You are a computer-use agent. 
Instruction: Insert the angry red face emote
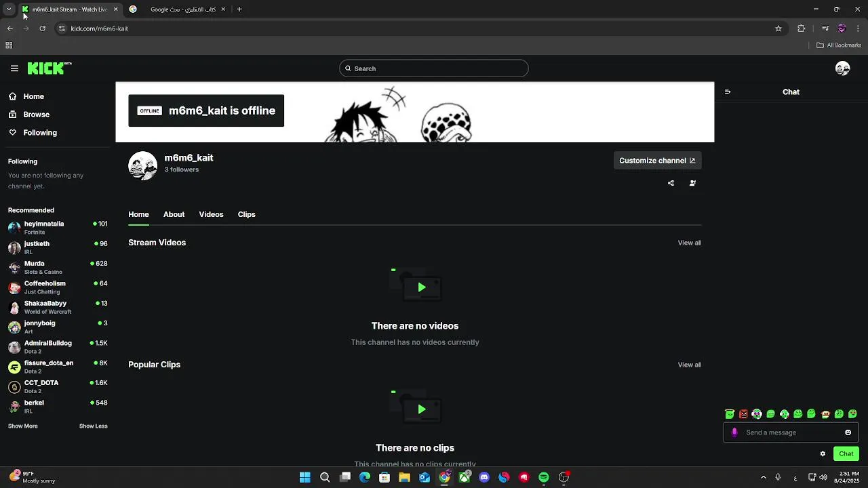743,414
